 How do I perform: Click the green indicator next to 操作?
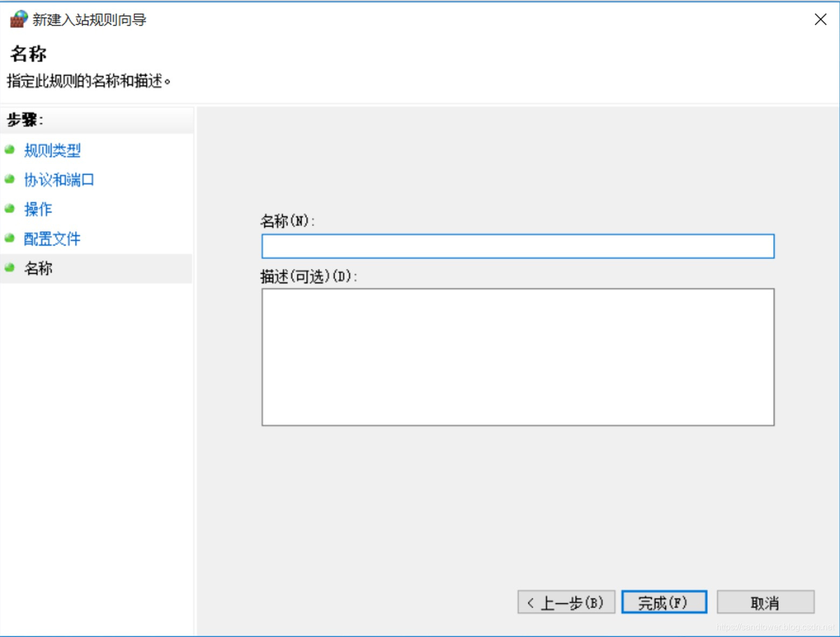tap(10, 209)
